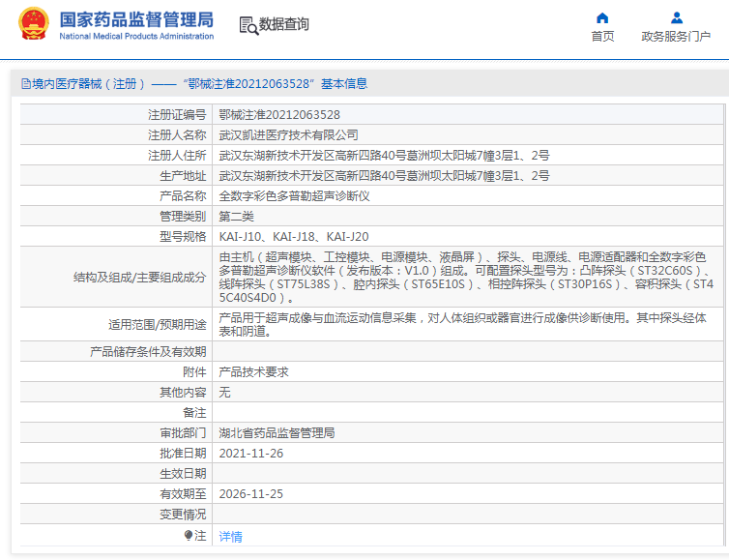729x560 pixels.
Task: Click the 管理类别 label
Action: click(x=183, y=217)
